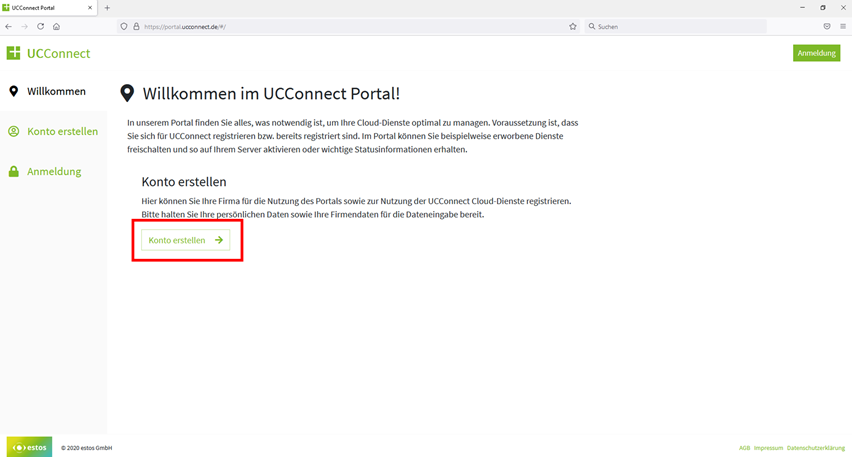Open the Willkommen sidebar item
The height and width of the screenshot is (457, 852).
click(x=55, y=91)
